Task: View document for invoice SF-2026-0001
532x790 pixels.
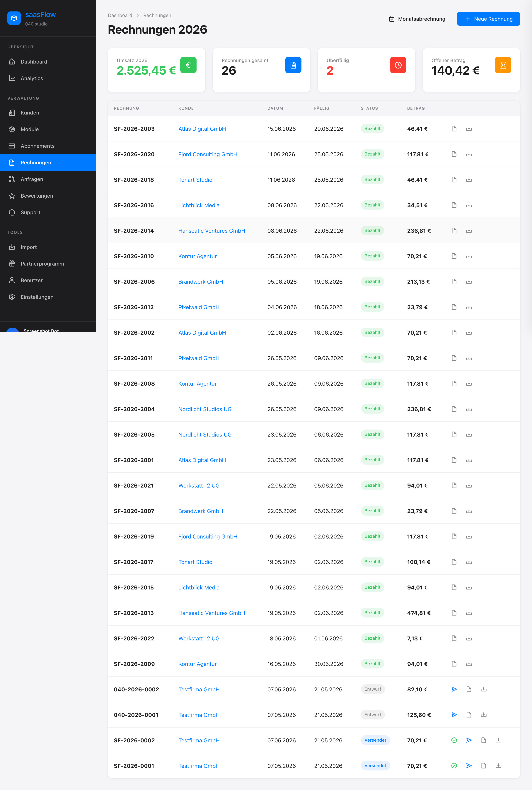Action: pyautogui.click(x=484, y=766)
